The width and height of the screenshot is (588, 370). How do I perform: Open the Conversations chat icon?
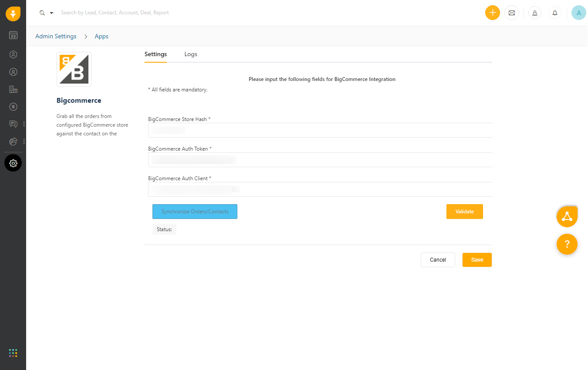(13, 124)
